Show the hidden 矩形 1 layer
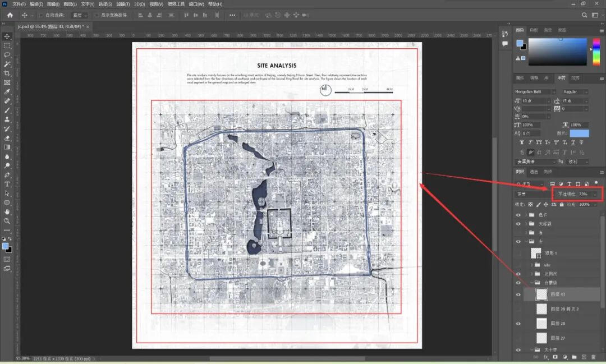The width and height of the screenshot is (606, 364). [518, 253]
